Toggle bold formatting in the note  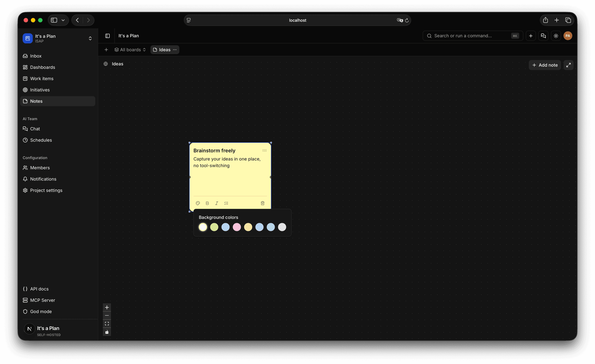(x=207, y=203)
